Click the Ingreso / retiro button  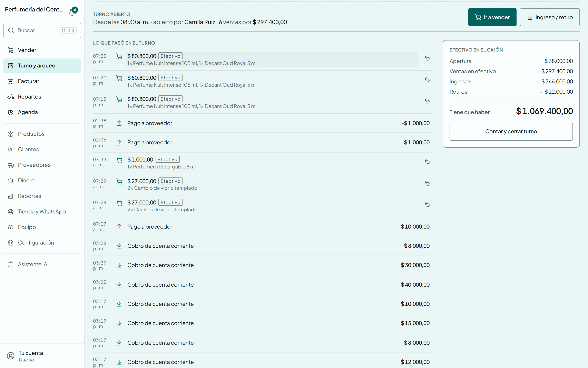pyautogui.click(x=550, y=17)
